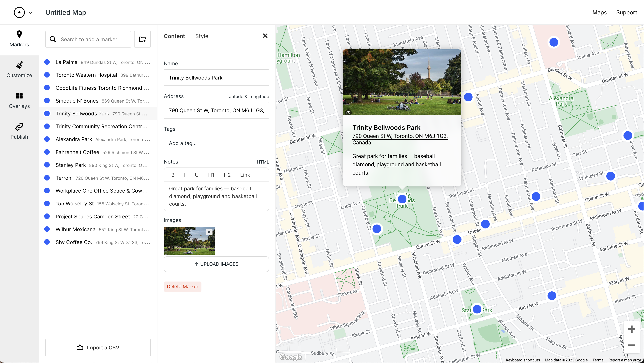Select the Project Spaces Camden Street row
This screenshot has height=363, width=644.
(98, 216)
